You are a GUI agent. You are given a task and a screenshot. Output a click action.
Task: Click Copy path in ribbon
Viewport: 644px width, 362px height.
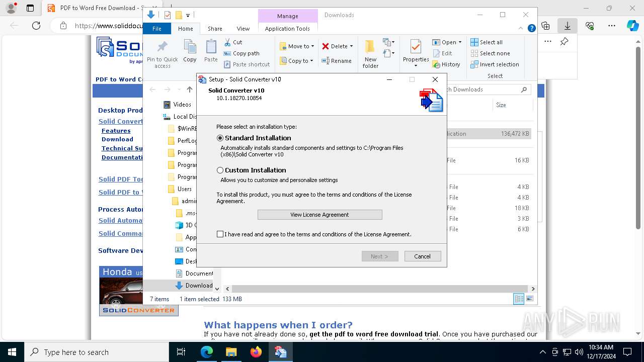(242, 53)
